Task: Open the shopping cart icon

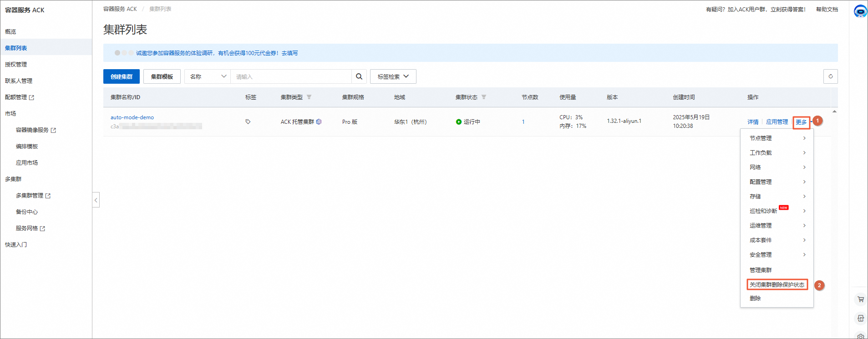Action: pyautogui.click(x=861, y=299)
